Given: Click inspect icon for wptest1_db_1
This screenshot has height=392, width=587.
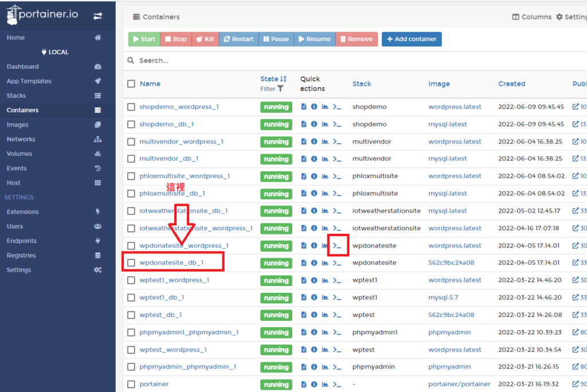Looking at the screenshot, I should click(314, 298).
